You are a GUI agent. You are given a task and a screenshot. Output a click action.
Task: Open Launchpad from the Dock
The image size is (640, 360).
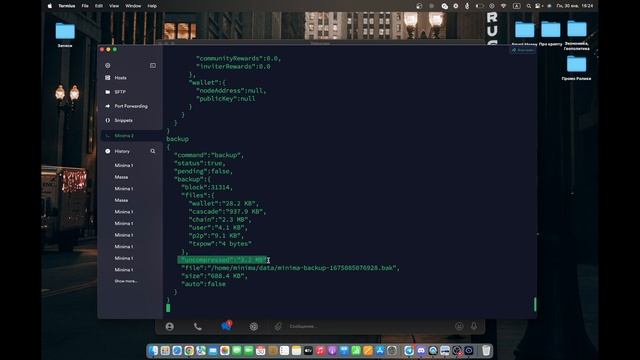pos(165,351)
